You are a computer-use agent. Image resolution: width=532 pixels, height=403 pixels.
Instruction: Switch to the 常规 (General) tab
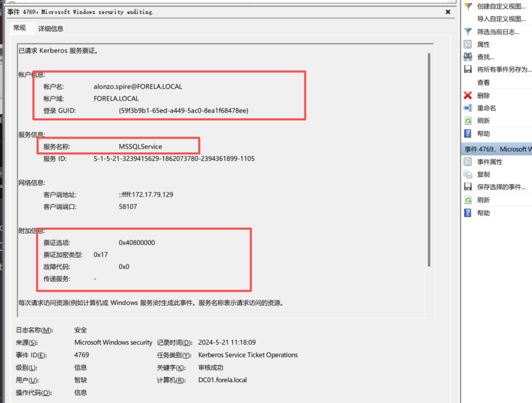[x=20, y=28]
